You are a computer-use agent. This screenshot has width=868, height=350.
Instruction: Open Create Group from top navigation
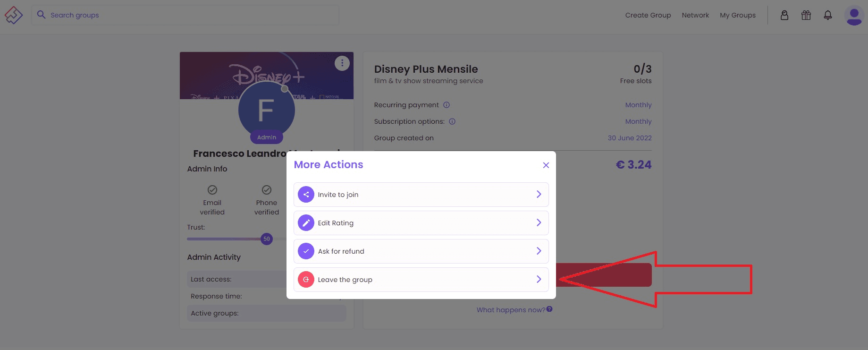point(648,15)
